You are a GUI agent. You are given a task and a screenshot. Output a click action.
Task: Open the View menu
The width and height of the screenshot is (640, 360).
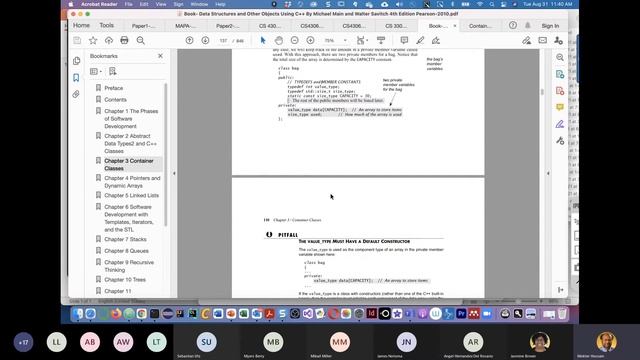[161, 4]
